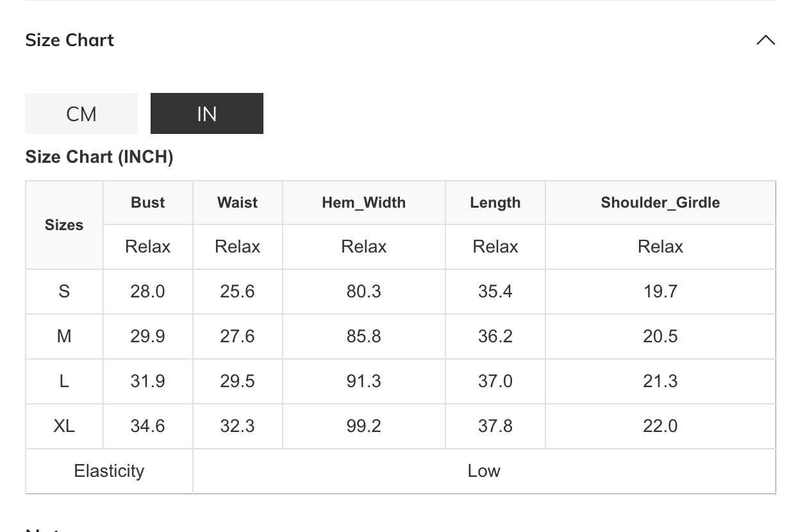This screenshot has width=805, height=532.
Task: Click the Length column header
Action: [495, 203]
